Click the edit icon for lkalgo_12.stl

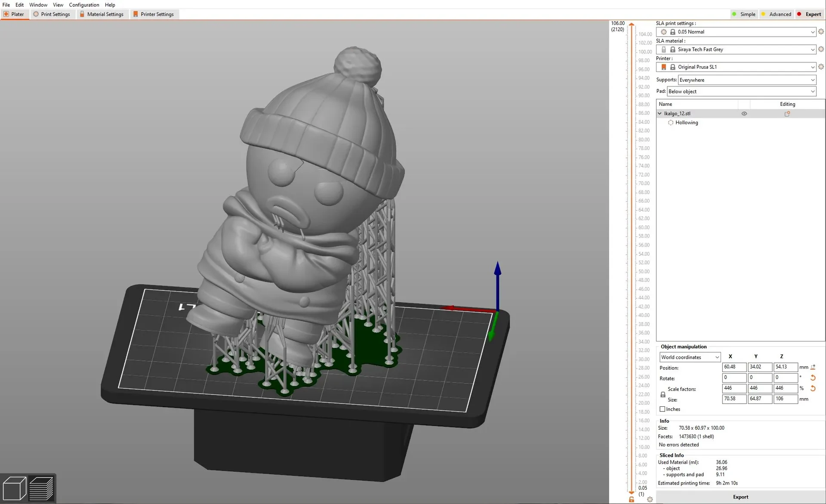[787, 114]
